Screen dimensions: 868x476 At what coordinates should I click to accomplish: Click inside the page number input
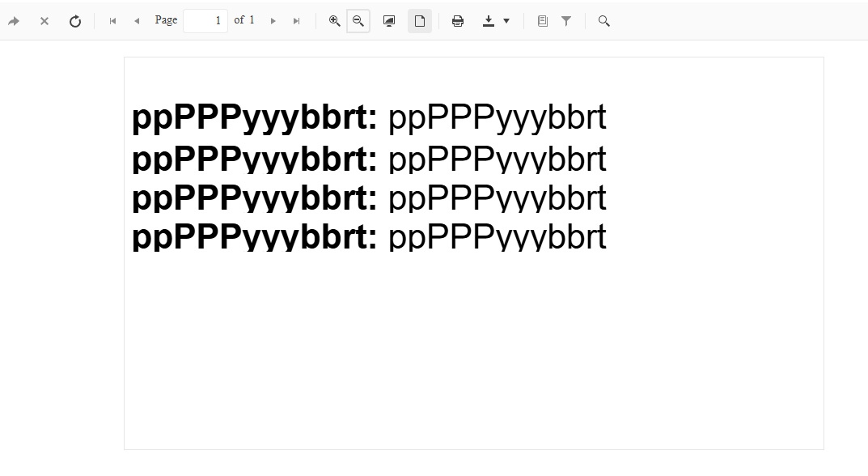(205, 21)
